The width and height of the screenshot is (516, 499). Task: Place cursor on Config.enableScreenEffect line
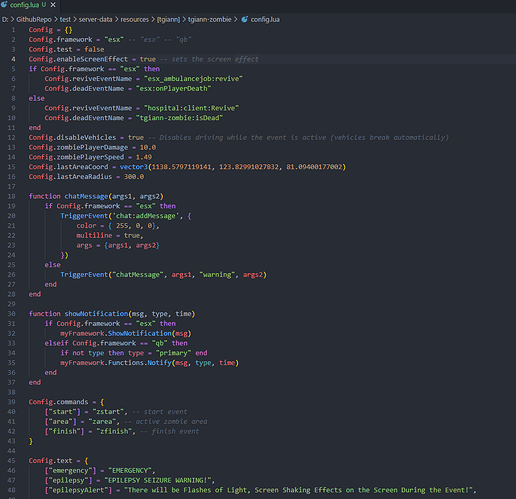(x=143, y=59)
